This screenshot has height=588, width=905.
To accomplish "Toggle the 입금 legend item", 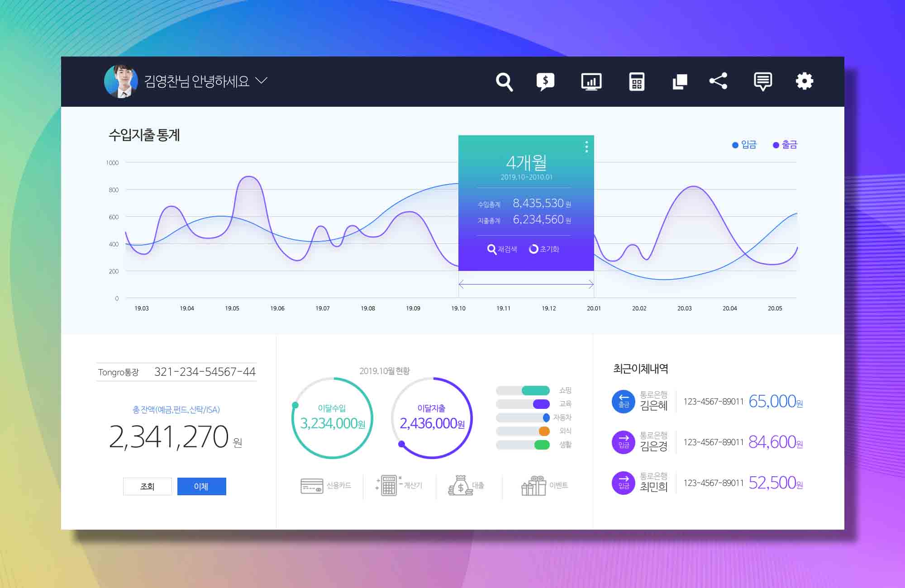I will [x=744, y=145].
